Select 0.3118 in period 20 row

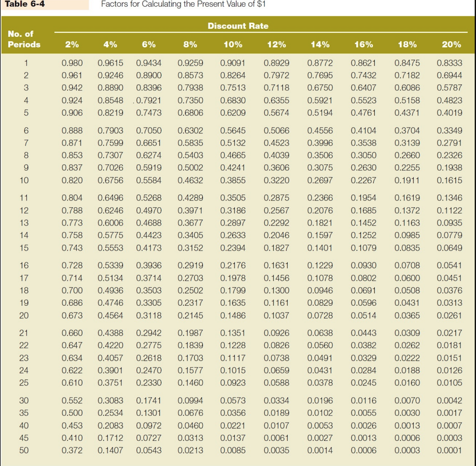click(149, 316)
